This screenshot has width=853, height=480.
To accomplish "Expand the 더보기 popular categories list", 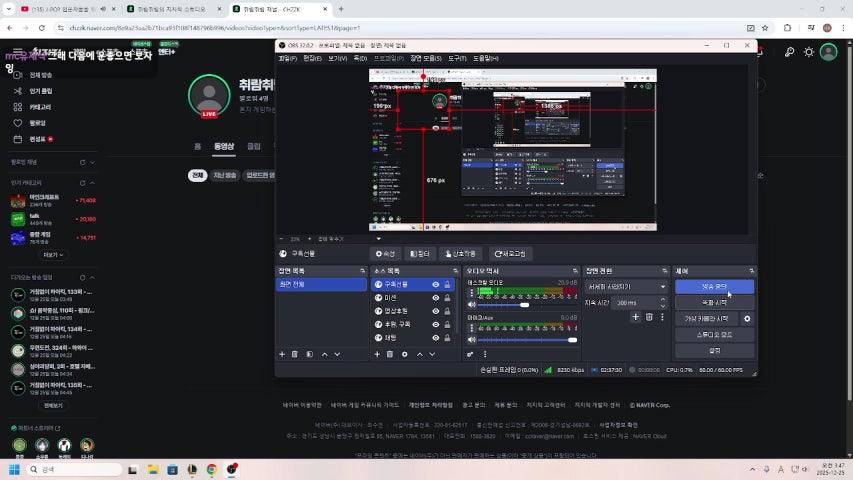I will [x=52, y=255].
